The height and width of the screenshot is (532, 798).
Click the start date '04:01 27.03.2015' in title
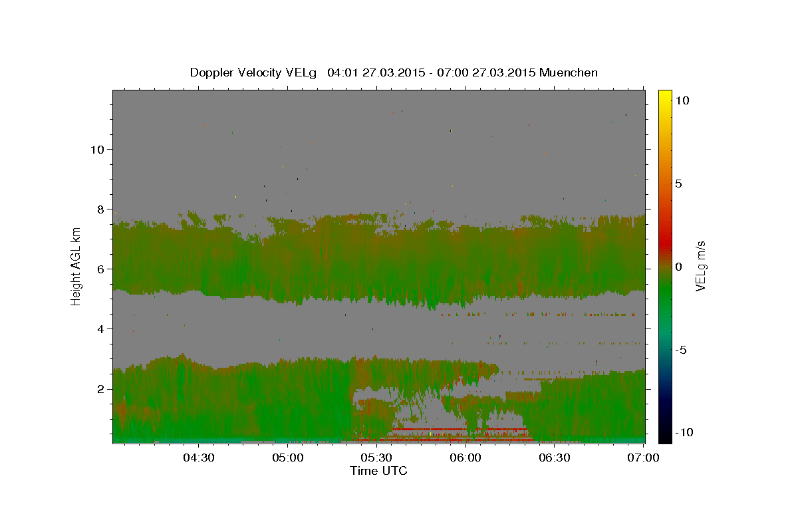coord(375,72)
